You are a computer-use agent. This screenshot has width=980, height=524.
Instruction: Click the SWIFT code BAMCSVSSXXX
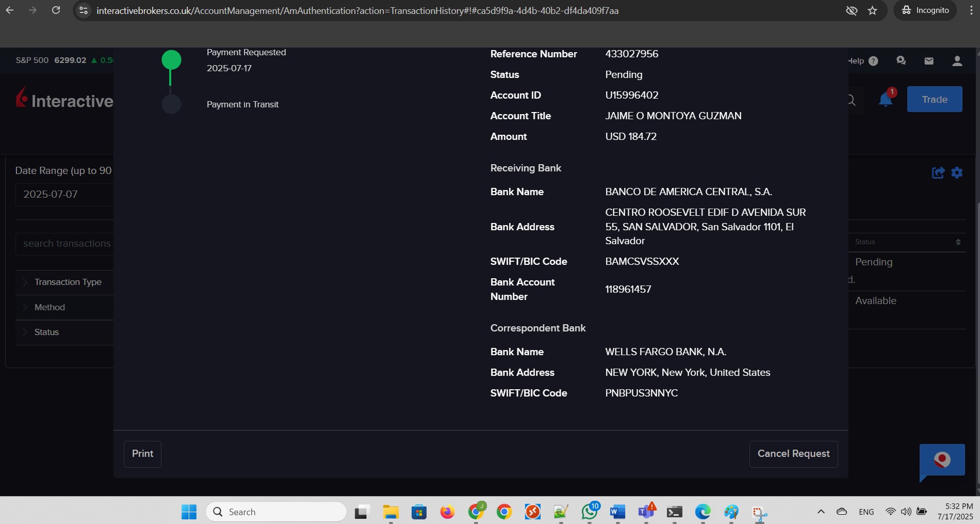tap(642, 261)
